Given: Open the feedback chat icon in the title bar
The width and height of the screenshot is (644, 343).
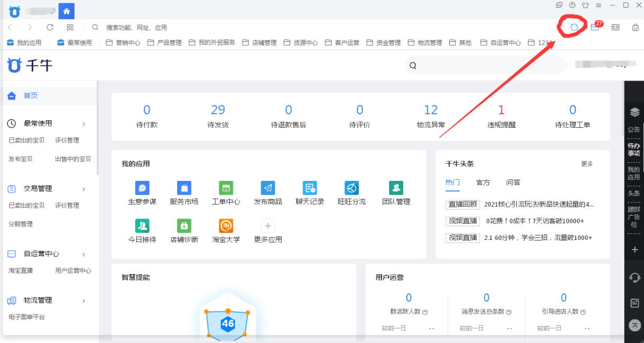Looking at the screenshot, I should 559,5.
